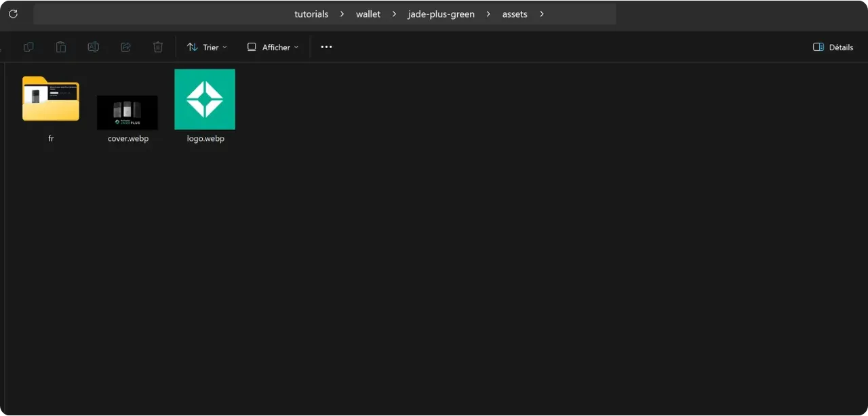Go to the wallet breadcrumb folder

click(x=368, y=14)
